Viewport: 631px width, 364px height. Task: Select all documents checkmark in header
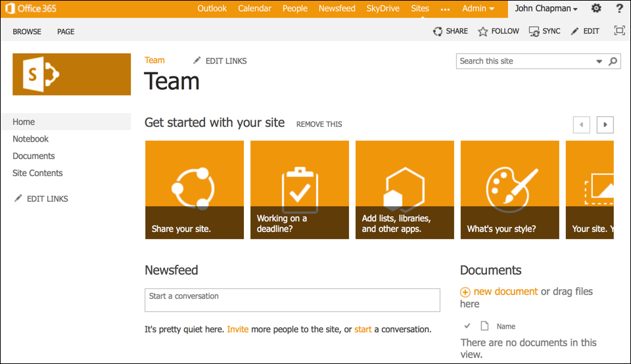click(x=467, y=326)
